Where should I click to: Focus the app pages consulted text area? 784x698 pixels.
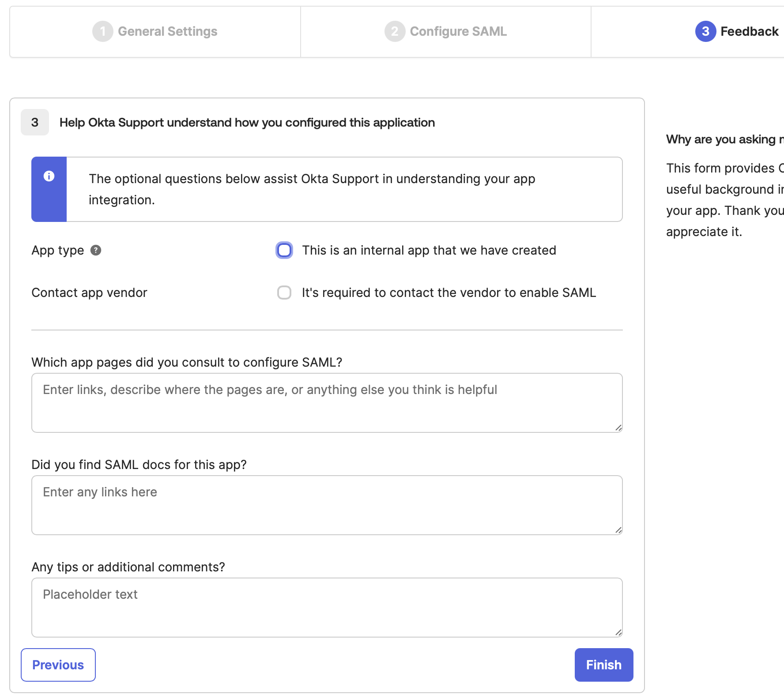[327, 403]
